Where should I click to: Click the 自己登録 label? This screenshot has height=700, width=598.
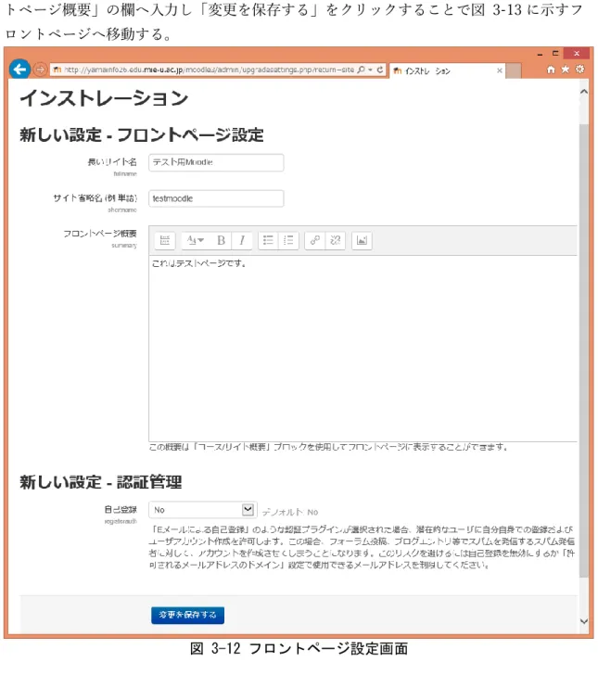[x=121, y=509]
